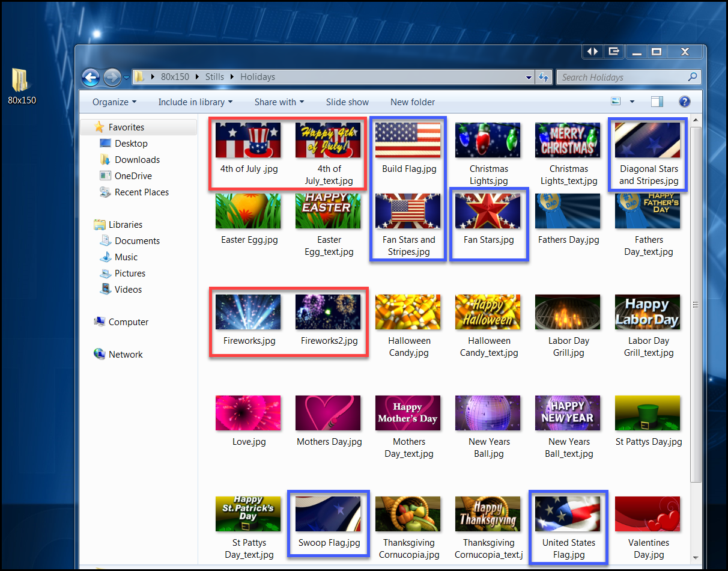Click the Forward navigation arrow button
Viewport: 728px width, 571px height.
click(x=112, y=77)
